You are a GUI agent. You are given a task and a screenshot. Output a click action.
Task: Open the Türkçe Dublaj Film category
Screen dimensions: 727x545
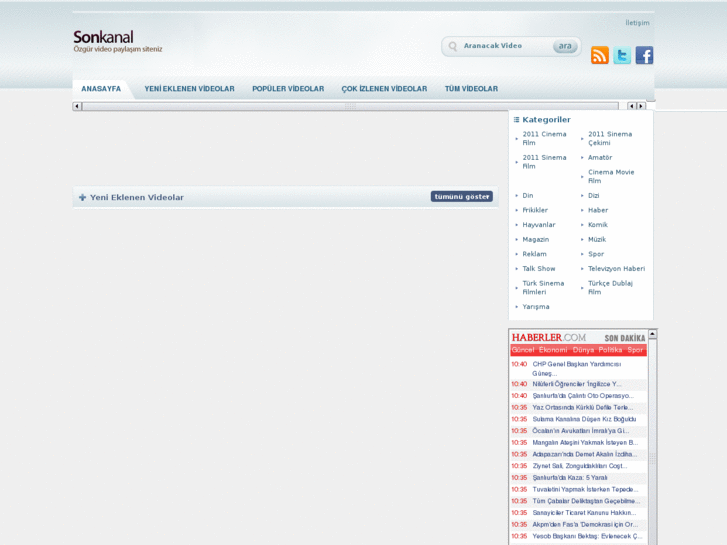click(x=610, y=288)
